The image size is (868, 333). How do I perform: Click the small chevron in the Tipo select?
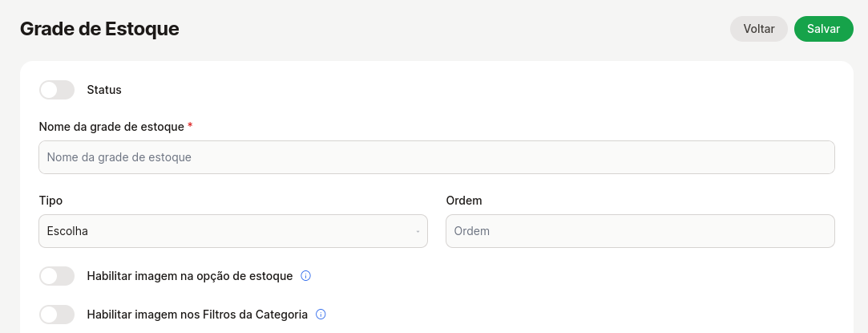click(418, 231)
